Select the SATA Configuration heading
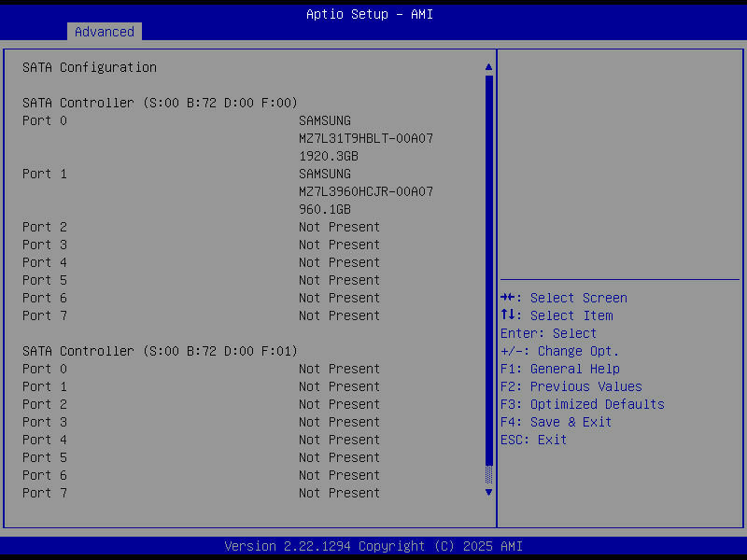The width and height of the screenshot is (747, 560). [x=90, y=67]
